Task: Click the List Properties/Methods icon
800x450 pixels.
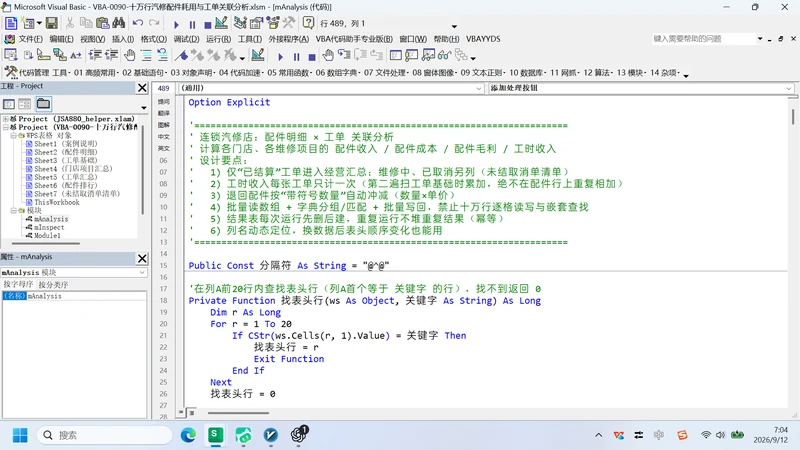Action: (11, 55)
